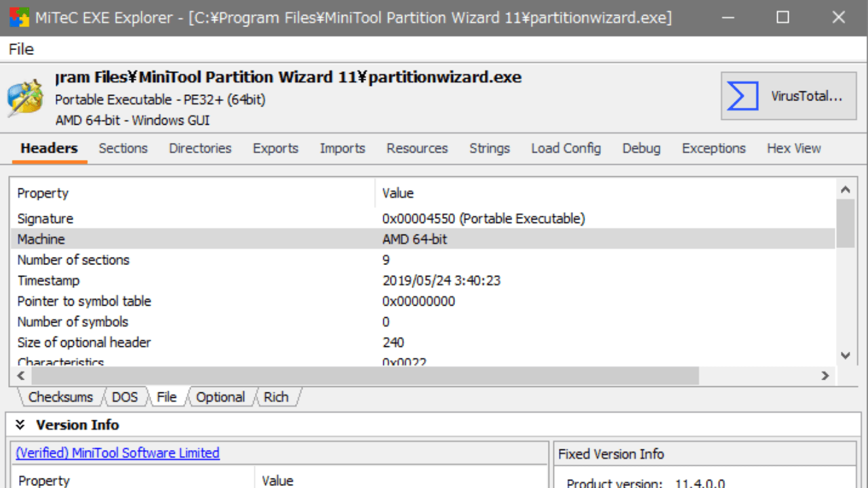Viewport: 868px width, 488px height.
Task: Close the EXE Explorer window
Action: coord(839,18)
